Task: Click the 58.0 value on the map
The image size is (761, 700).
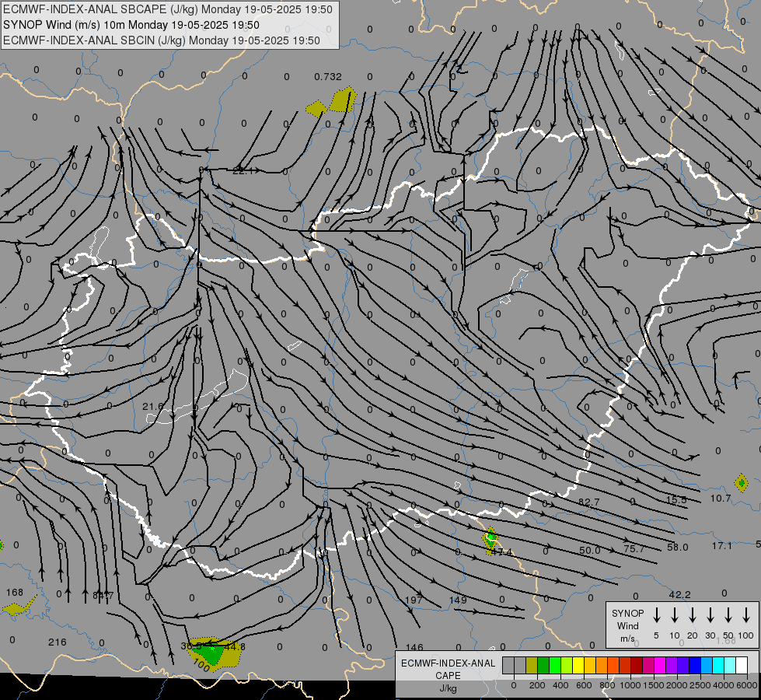Action: 678,548
